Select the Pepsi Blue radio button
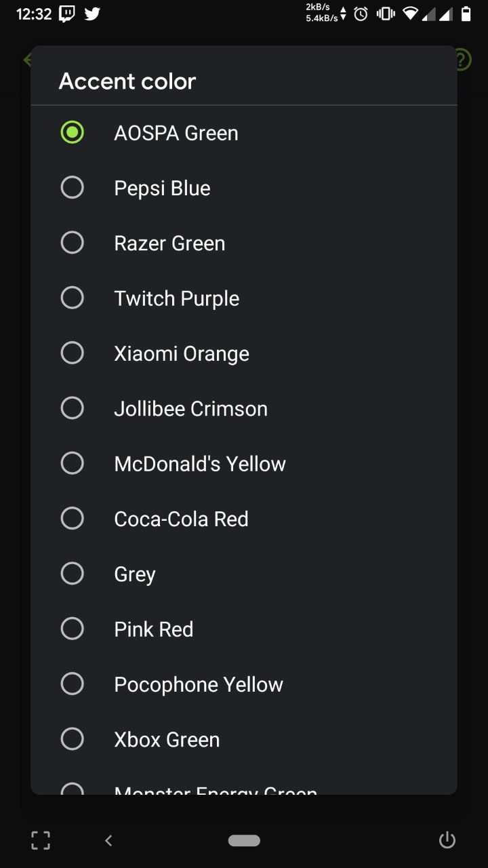 pos(73,187)
